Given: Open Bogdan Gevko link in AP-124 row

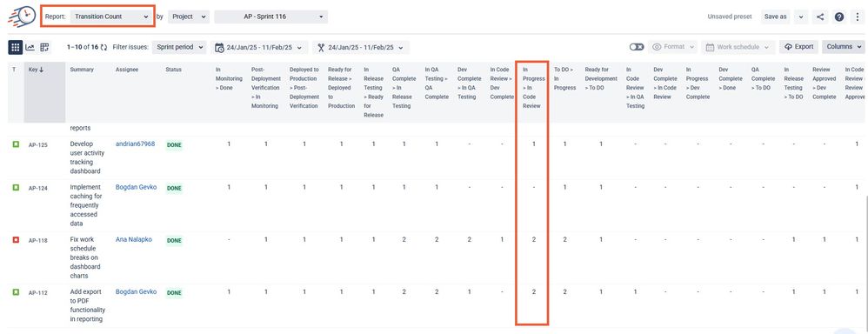Looking at the screenshot, I should pyautogui.click(x=137, y=187).
